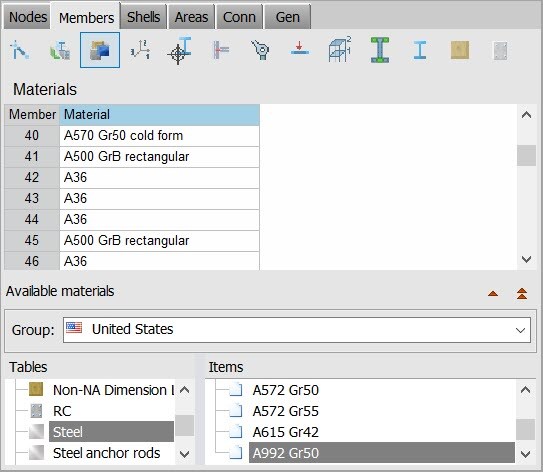Select the wood material swatch icon
The height and width of the screenshot is (472, 543).
tap(460, 50)
